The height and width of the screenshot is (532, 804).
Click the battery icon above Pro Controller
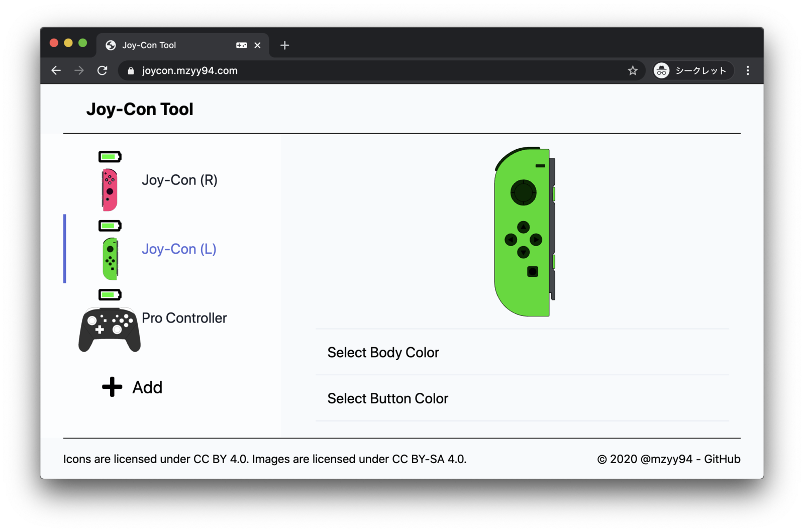point(110,294)
